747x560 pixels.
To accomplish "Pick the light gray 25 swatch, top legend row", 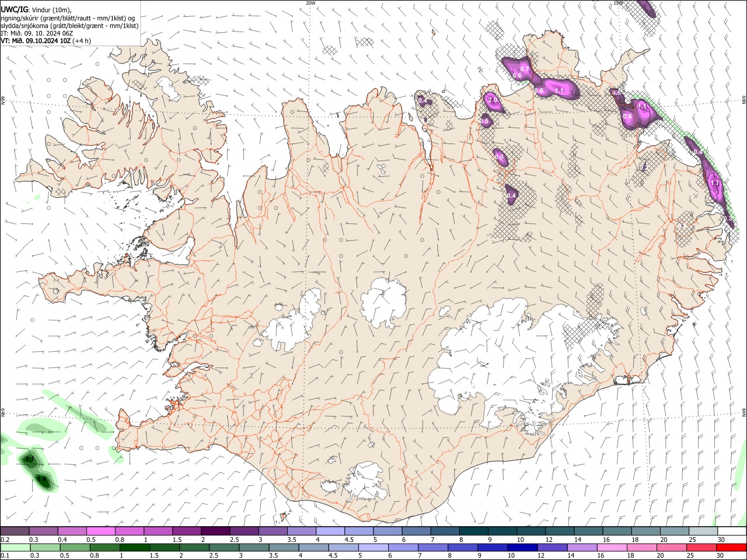I will tap(703, 531).
